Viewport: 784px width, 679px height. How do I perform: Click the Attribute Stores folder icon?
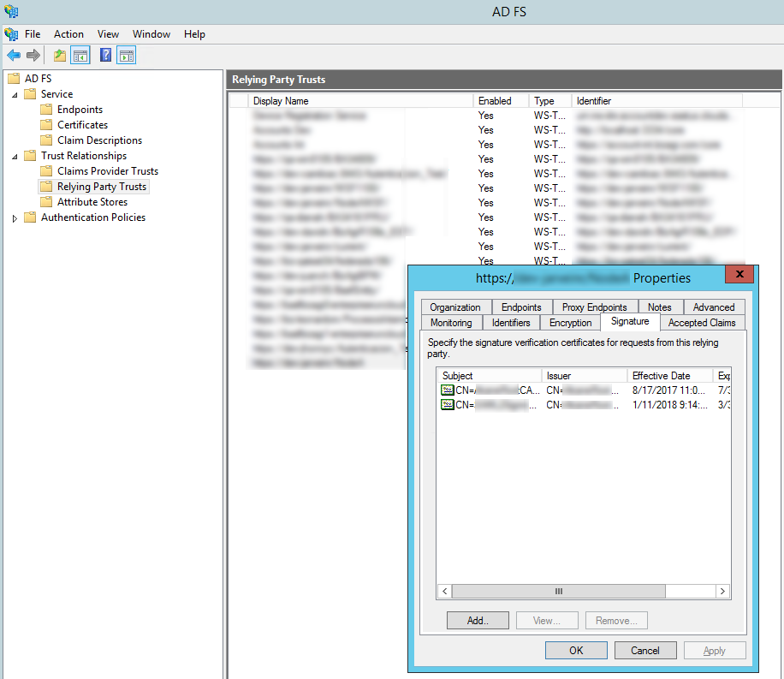[46, 202]
